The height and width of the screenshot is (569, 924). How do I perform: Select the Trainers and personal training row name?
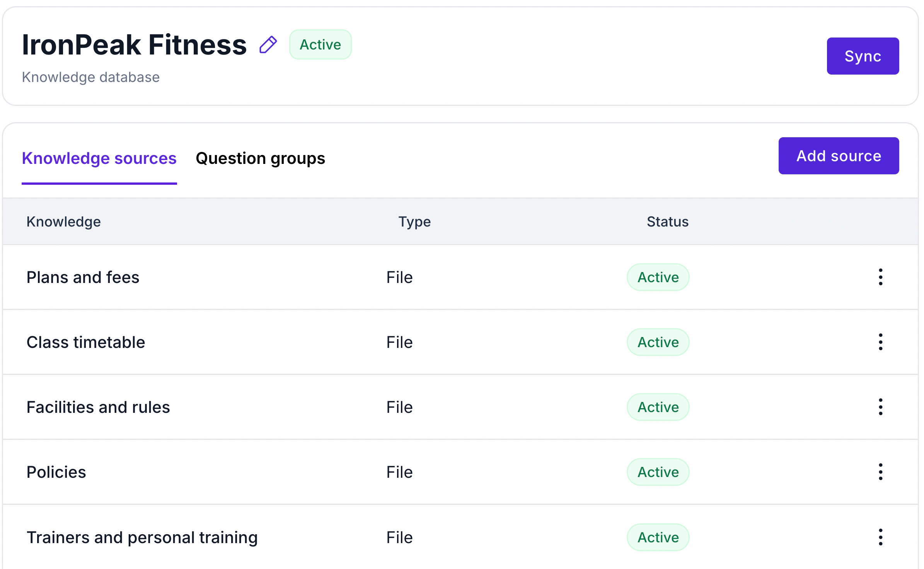[142, 537]
